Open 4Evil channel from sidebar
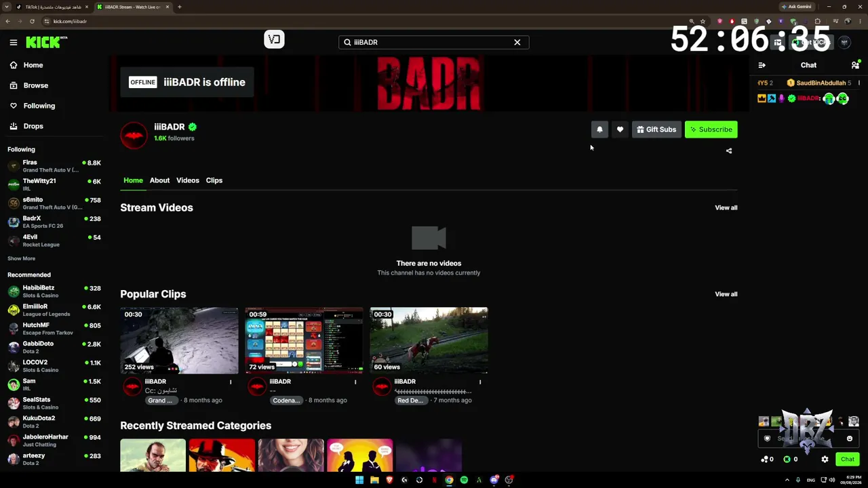 [x=54, y=241]
